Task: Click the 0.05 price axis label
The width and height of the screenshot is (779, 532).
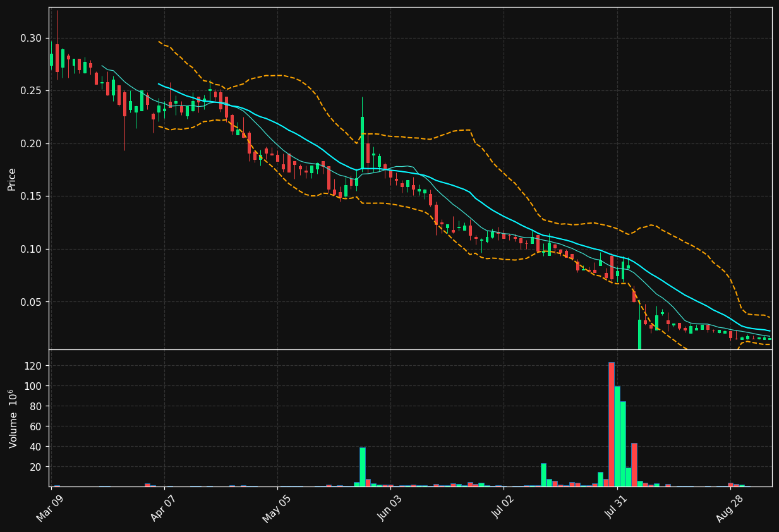Action: click(31, 302)
